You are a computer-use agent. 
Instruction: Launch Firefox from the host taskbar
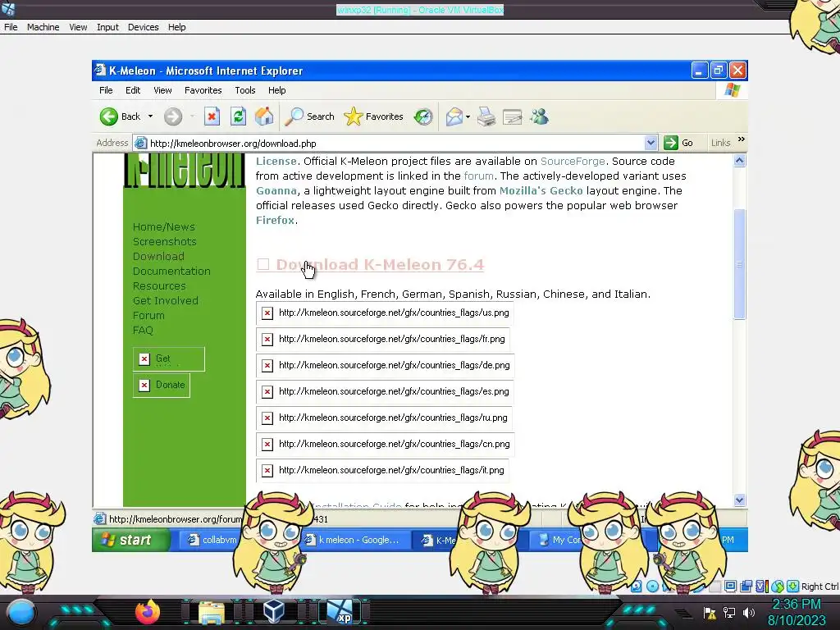[148, 612]
